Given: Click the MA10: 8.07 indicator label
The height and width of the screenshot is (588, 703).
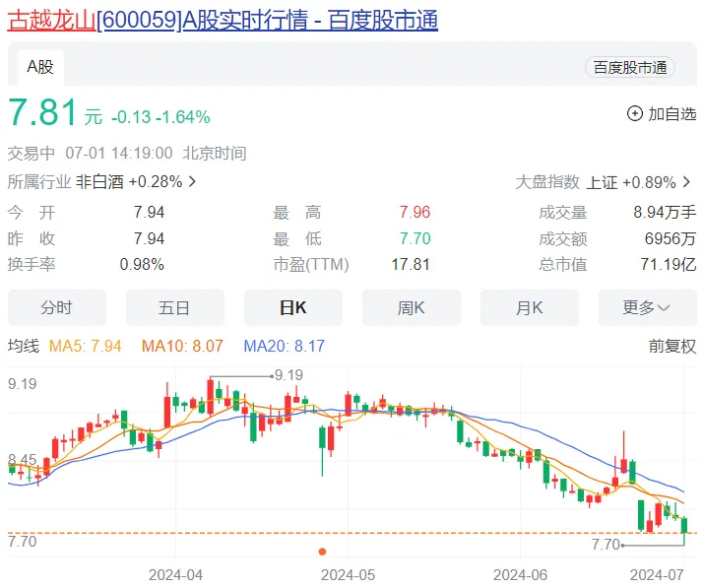Looking at the screenshot, I should tap(182, 346).
